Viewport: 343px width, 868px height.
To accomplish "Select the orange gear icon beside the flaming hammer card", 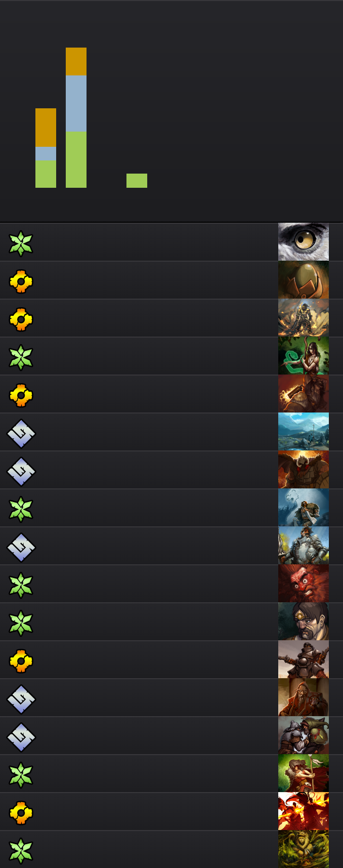I will (21, 395).
